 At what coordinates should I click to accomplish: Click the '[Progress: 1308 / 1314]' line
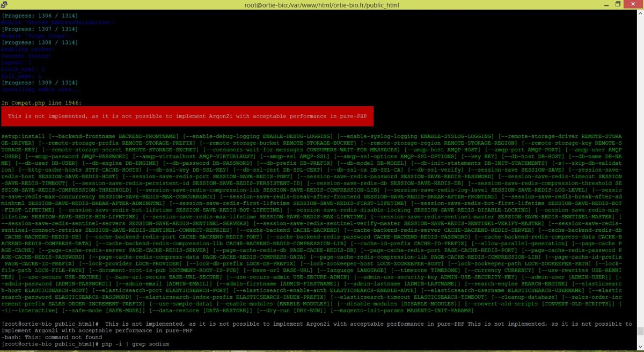click(x=40, y=42)
